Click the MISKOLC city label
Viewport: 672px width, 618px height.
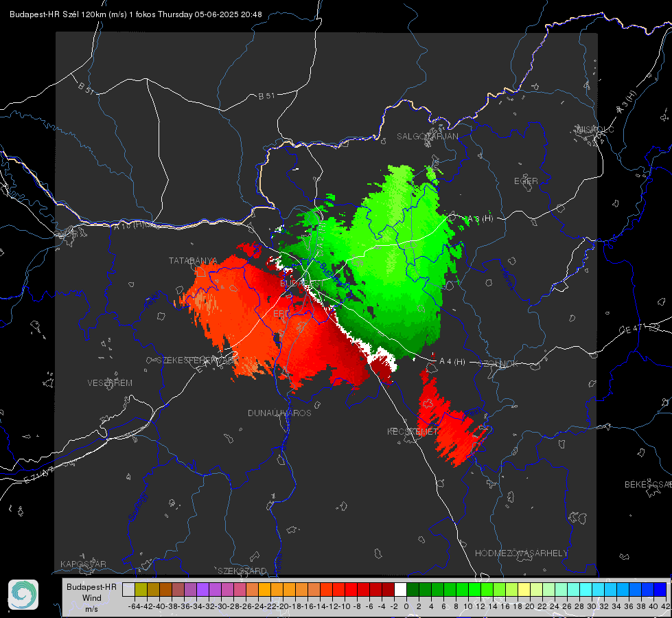coord(595,129)
